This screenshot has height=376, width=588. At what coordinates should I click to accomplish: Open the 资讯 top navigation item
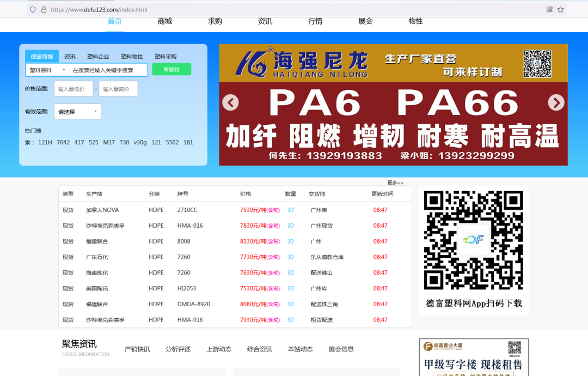tap(265, 21)
